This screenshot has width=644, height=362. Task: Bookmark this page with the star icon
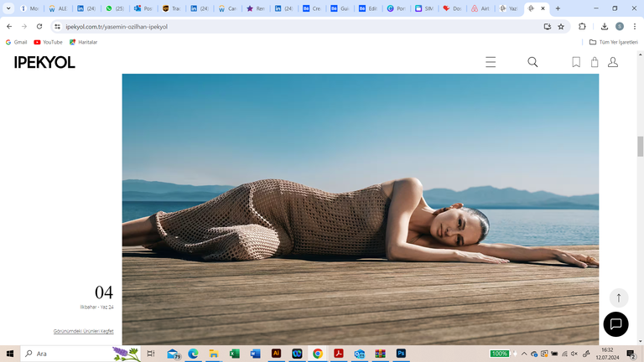pyautogui.click(x=561, y=26)
